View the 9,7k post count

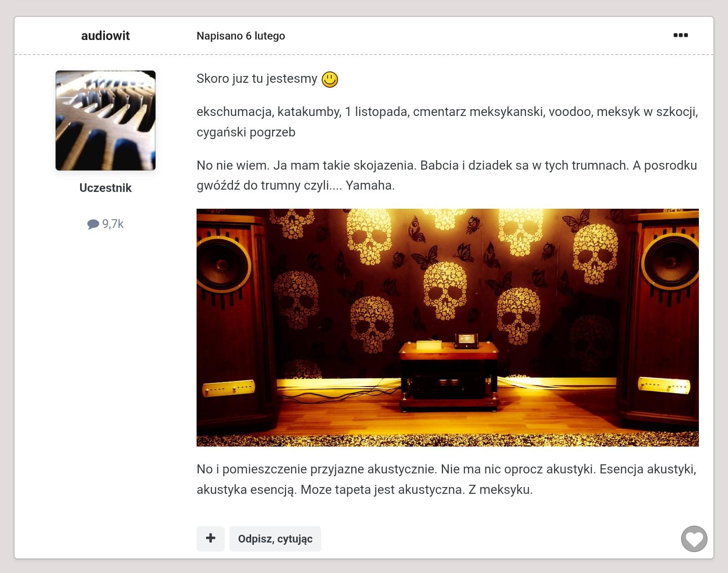(x=113, y=224)
